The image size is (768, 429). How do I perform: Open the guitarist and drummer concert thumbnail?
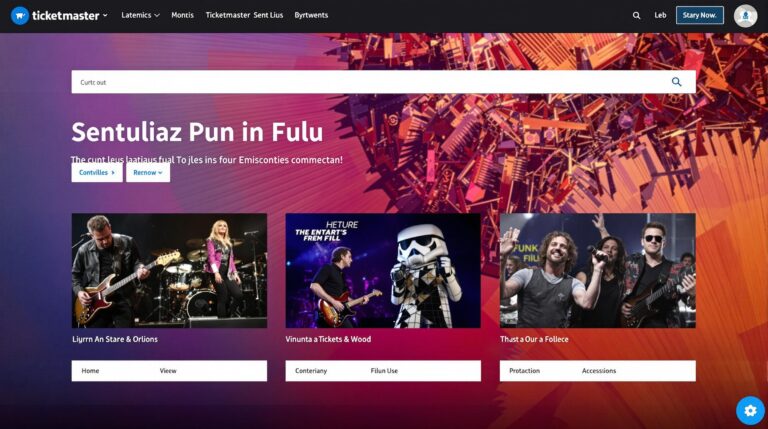pos(169,270)
